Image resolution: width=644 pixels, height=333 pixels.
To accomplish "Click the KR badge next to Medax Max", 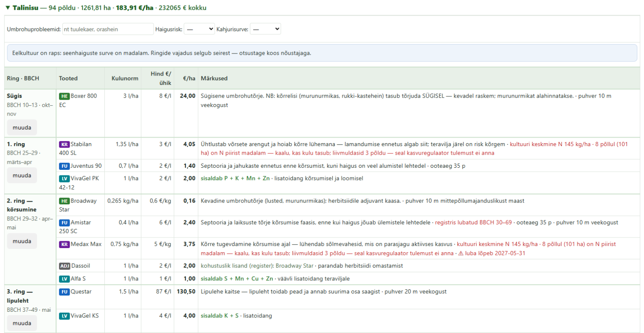I will (x=64, y=244).
